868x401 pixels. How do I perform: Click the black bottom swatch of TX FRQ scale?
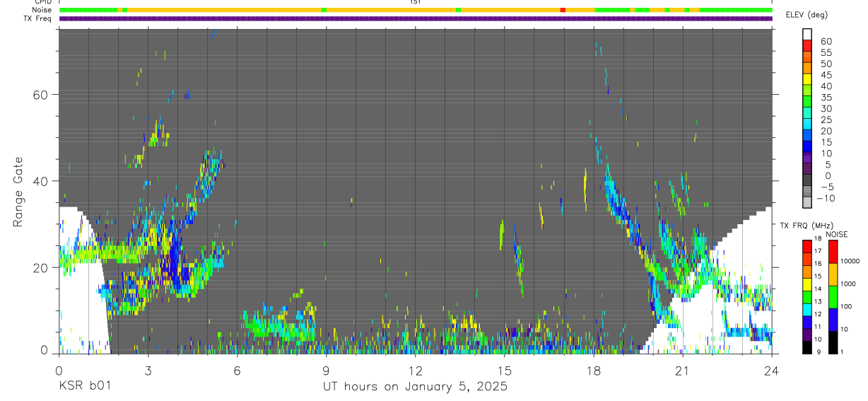pos(807,347)
